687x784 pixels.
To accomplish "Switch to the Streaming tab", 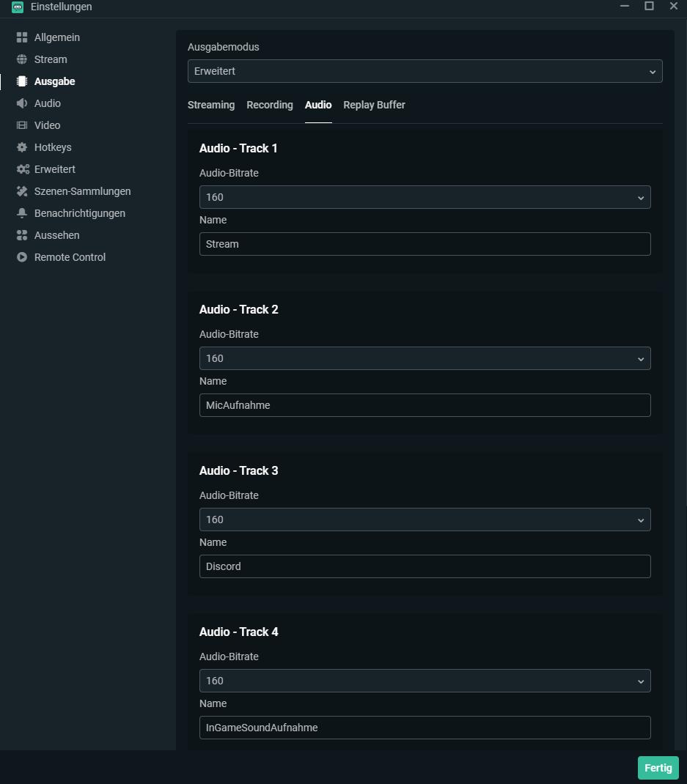I will [211, 105].
